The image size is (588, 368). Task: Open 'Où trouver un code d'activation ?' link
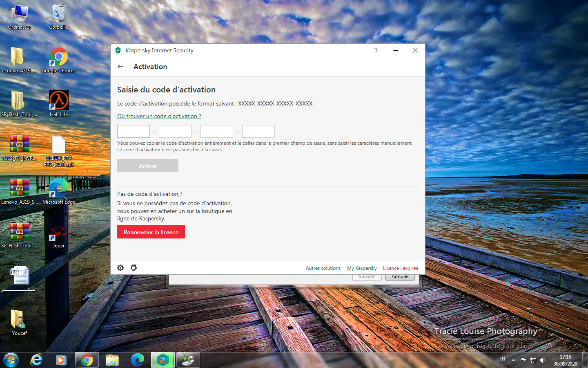click(x=159, y=116)
